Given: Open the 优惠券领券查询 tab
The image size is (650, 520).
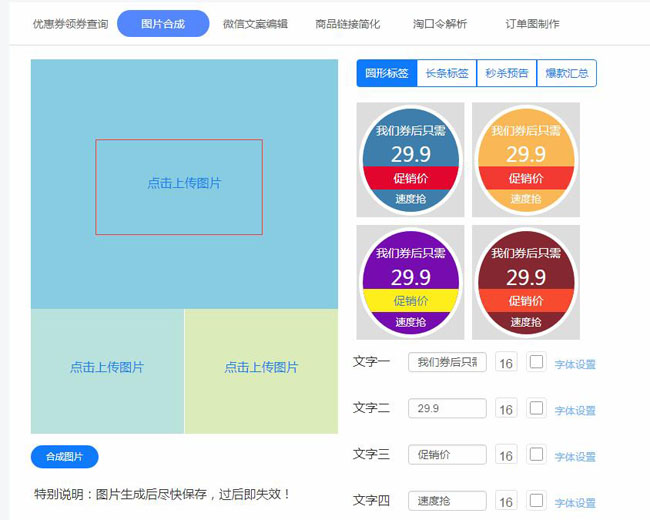Looking at the screenshot, I should point(70,24).
